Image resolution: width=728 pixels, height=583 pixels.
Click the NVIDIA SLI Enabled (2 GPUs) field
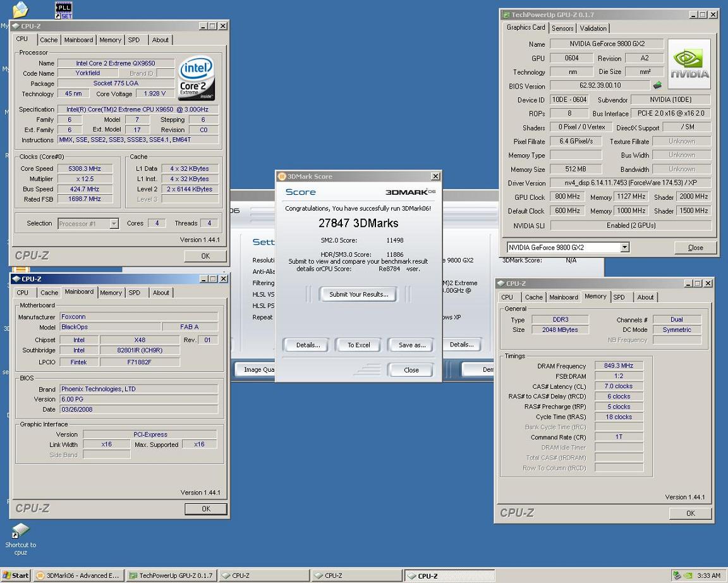[x=631, y=226]
